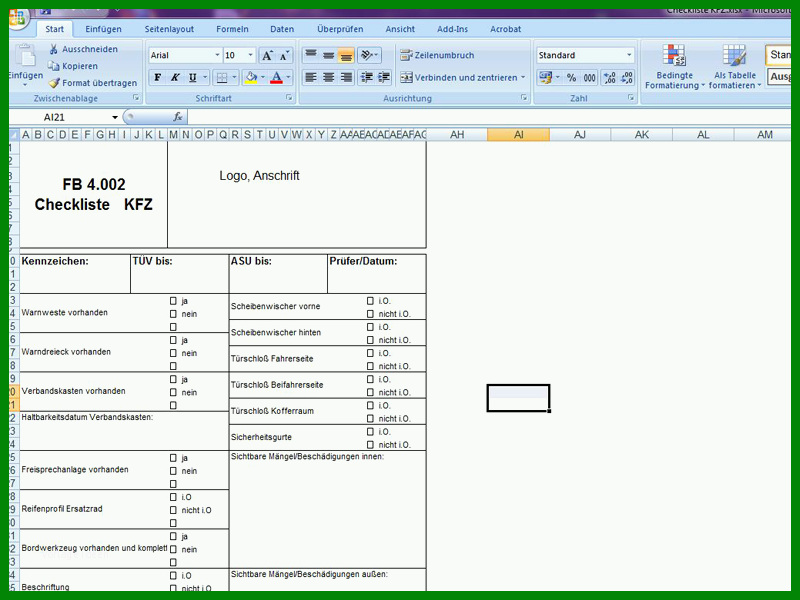Check 'ja' for Warnweste vorhanden
Viewport: 800px width, 600px height.
click(x=173, y=301)
